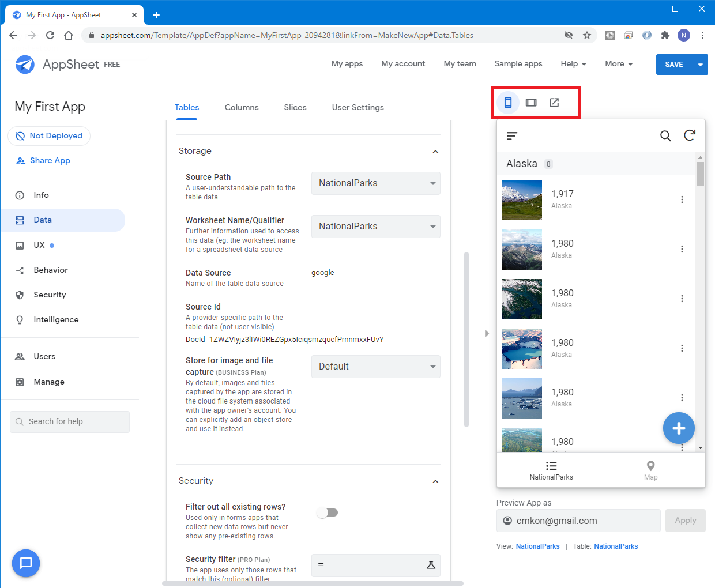Switch preview to tablet view icon
Image resolution: width=715 pixels, height=588 pixels.
tap(531, 103)
